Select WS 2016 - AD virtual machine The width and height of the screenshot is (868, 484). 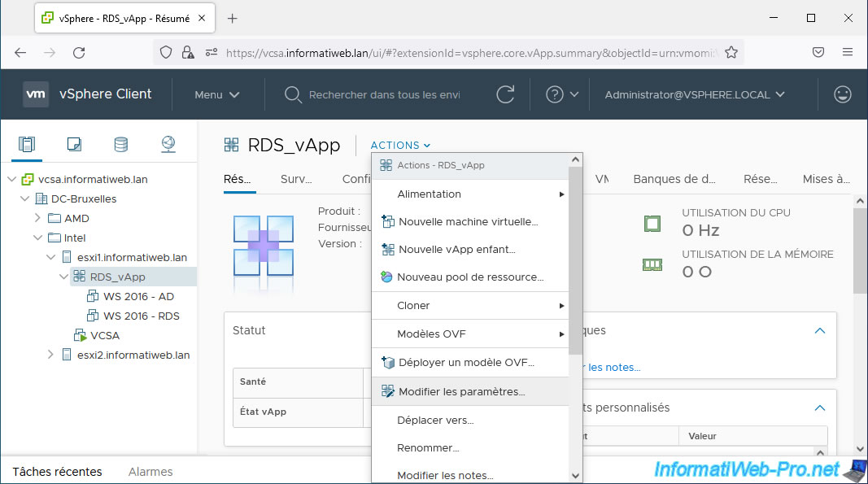click(x=138, y=296)
